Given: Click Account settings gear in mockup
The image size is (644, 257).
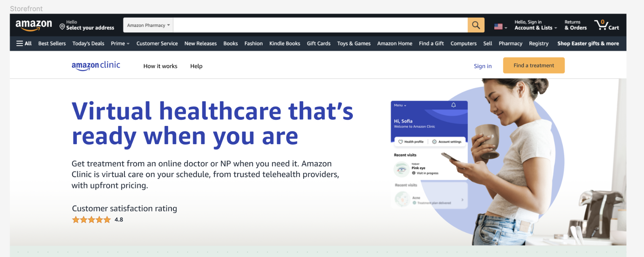Looking at the screenshot, I should (x=434, y=142).
